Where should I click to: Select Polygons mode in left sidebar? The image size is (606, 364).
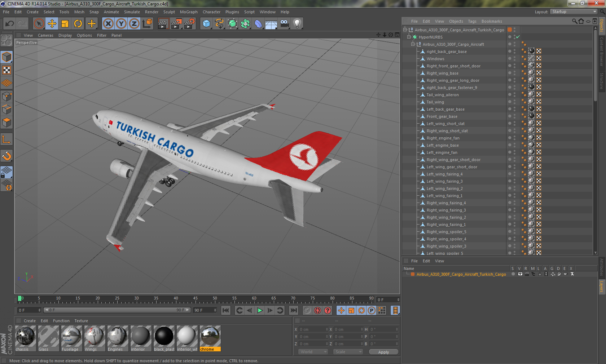(7, 122)
